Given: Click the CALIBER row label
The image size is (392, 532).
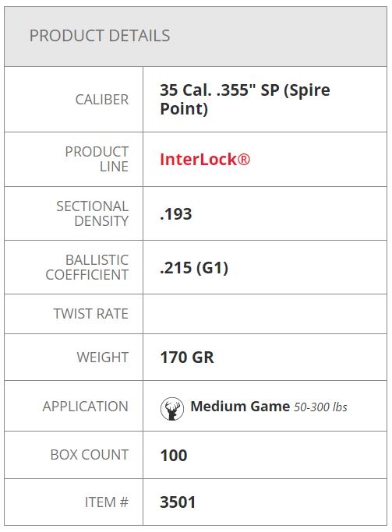Looking at the screenshot, I should click(102, 100).
